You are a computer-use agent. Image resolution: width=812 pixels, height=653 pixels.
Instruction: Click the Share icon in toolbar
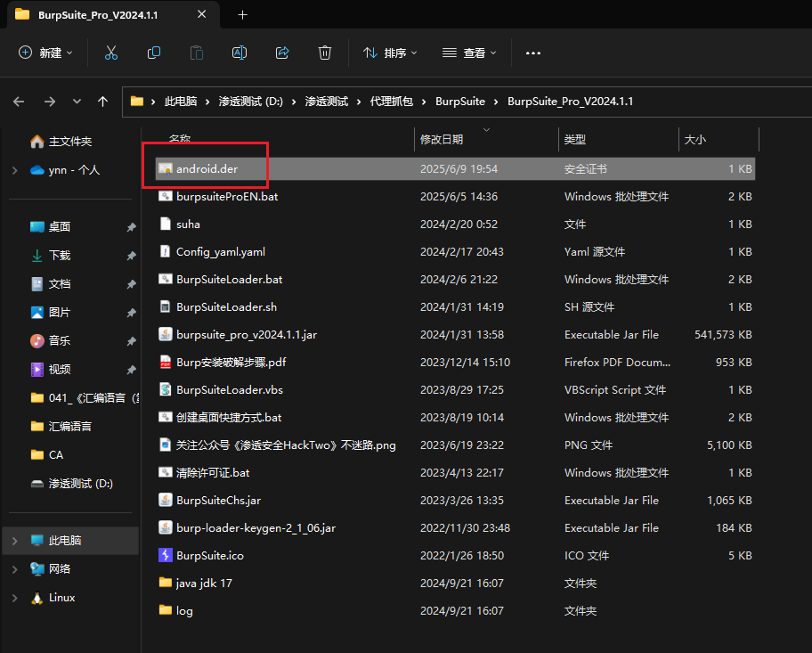coord(282,53)
